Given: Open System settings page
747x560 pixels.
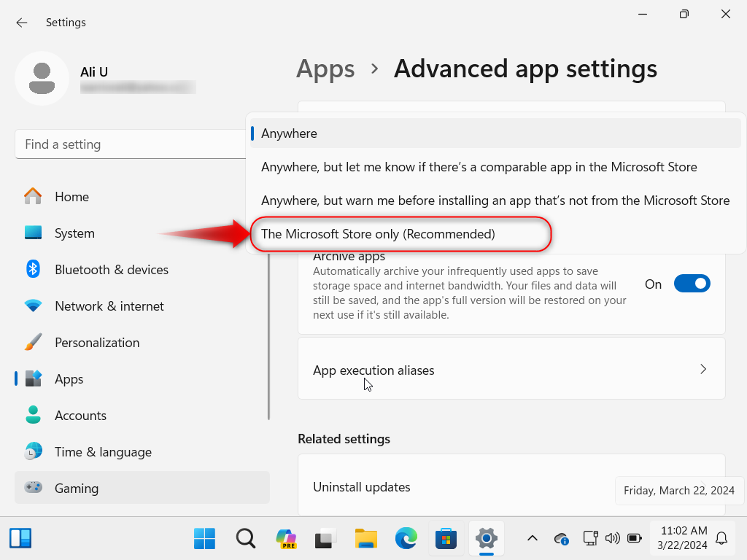Looking at the screenshot, I should point(142,233).
